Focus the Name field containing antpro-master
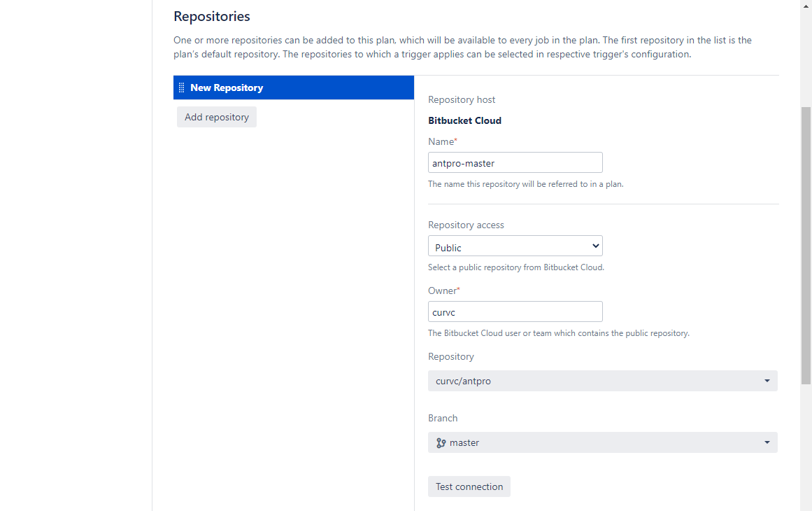 [x=515, y=162]
